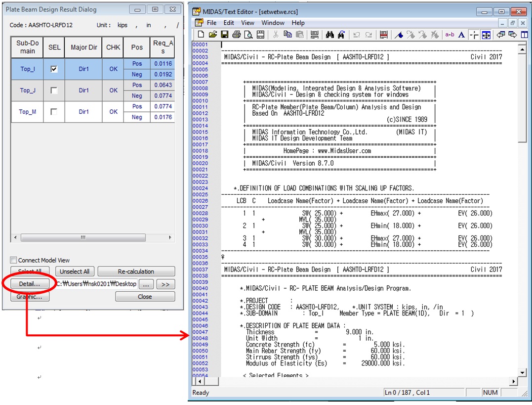
Task: Enable the Connect Model View checkbox
Action: coord(14,260)
